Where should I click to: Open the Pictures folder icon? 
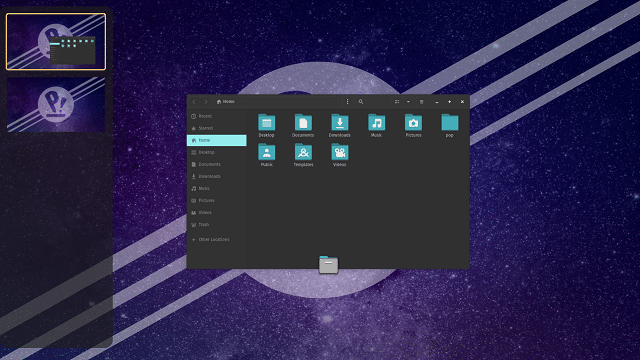pyautogui.click(x=413, y=122)
